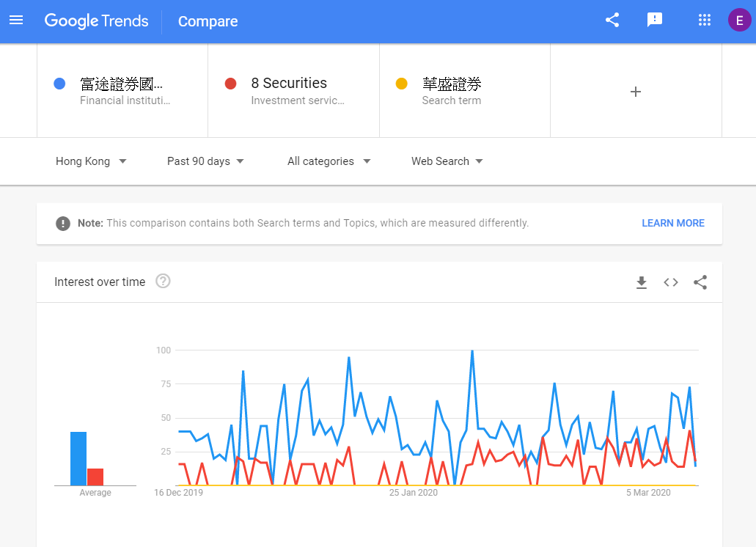Click the note exclamation icon

click(x=62, y=223)
